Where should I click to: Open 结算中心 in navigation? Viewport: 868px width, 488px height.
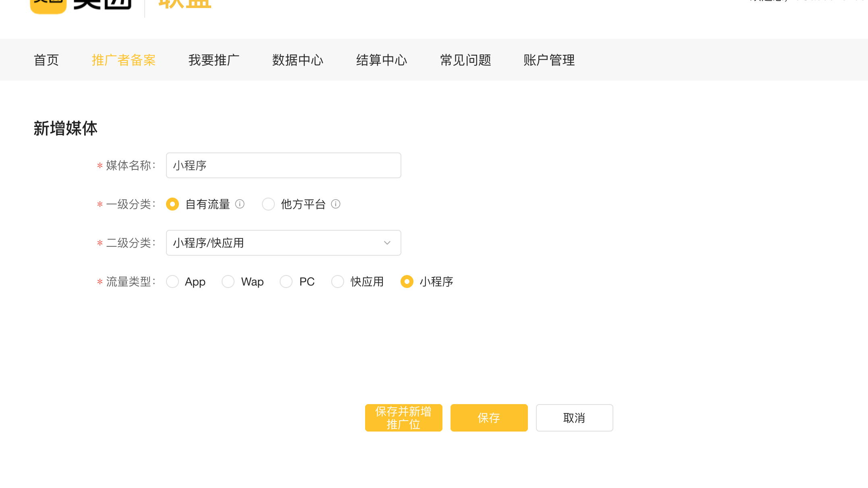point(382,60)
